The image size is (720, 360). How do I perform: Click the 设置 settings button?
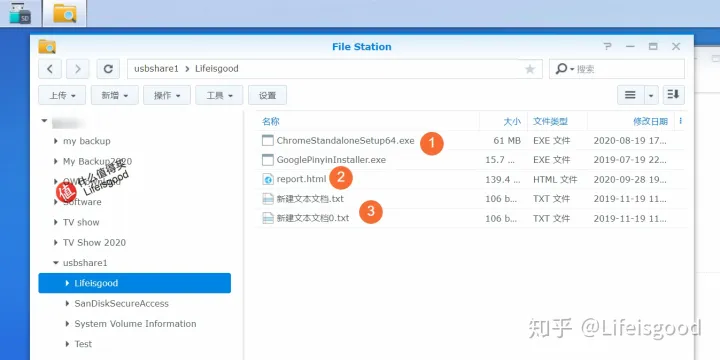click(x=267, y=95)
